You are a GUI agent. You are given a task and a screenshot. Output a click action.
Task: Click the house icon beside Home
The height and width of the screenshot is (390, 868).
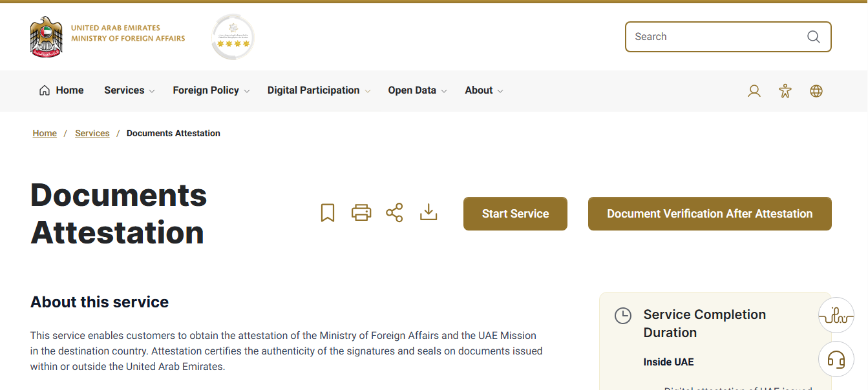[x=45, y=90]
